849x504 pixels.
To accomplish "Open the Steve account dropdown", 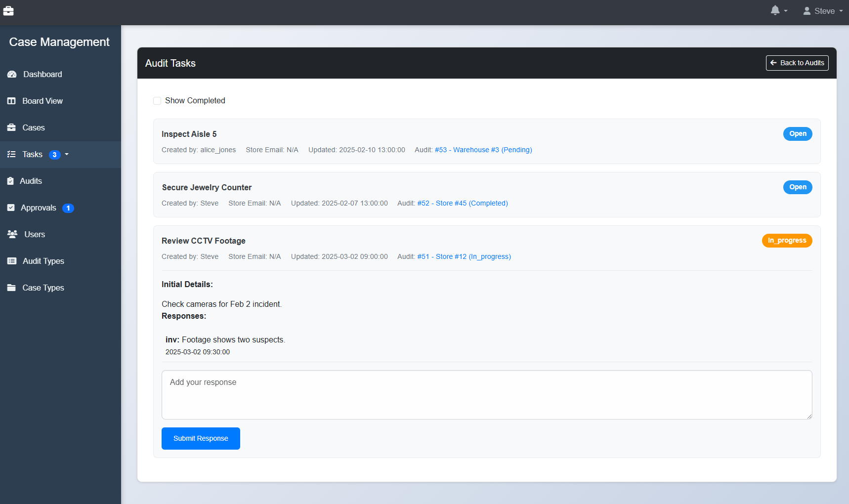I will pos(823,10).
